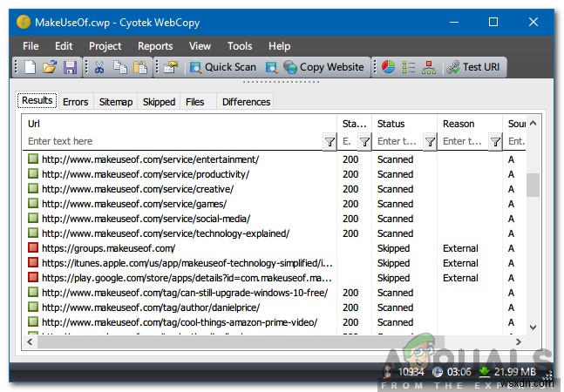Switch to the Sitemap tab

[116, 102]
